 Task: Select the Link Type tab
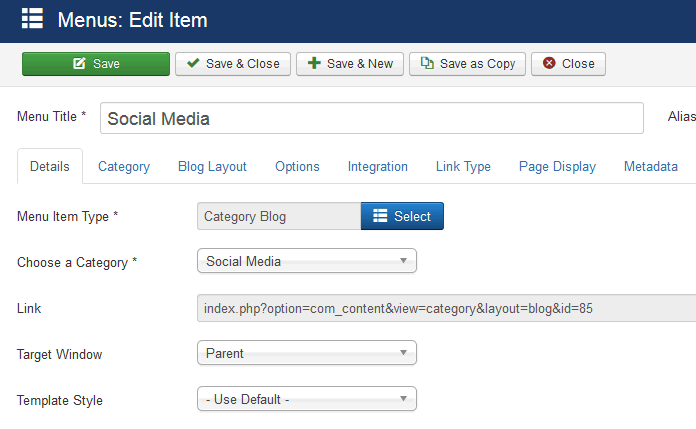(463, 167)
